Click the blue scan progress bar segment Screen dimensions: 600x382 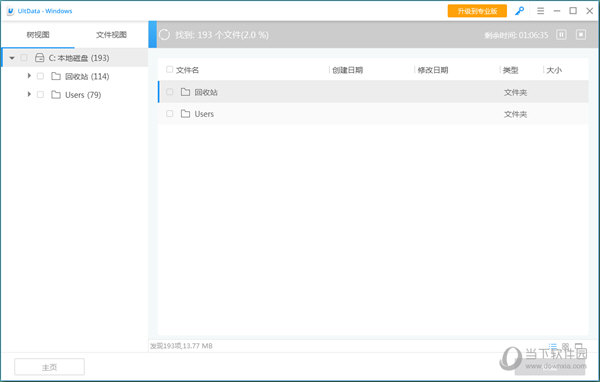[153, 34]
